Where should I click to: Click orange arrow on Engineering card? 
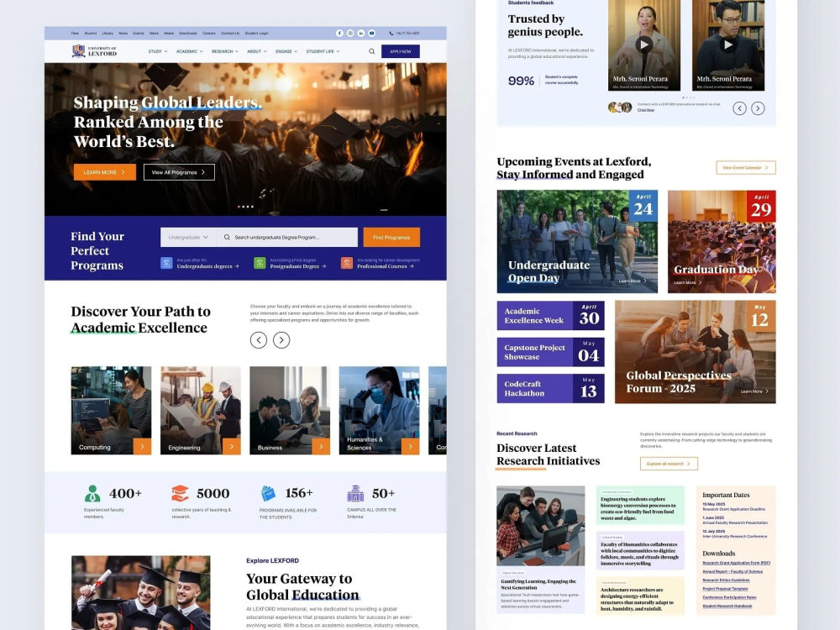click(x=232, y=446)
